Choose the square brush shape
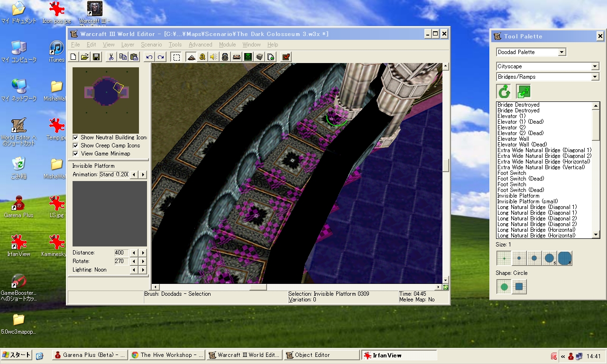This screenshot has width=607, height=364. tap(519, 287)
